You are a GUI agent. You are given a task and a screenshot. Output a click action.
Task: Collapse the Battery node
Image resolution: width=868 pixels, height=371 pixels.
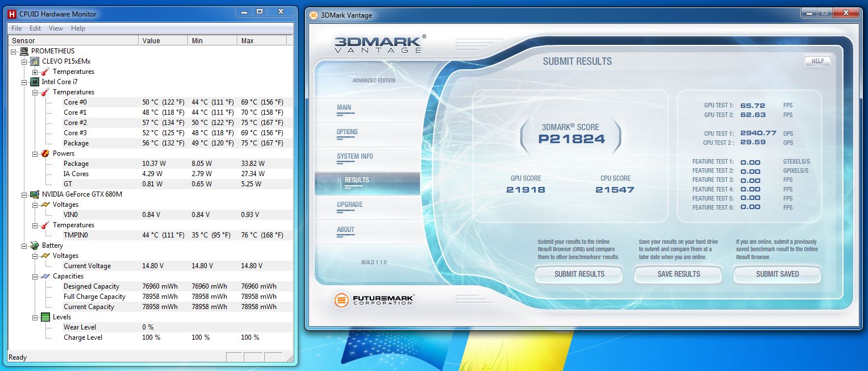click(24, 245)
